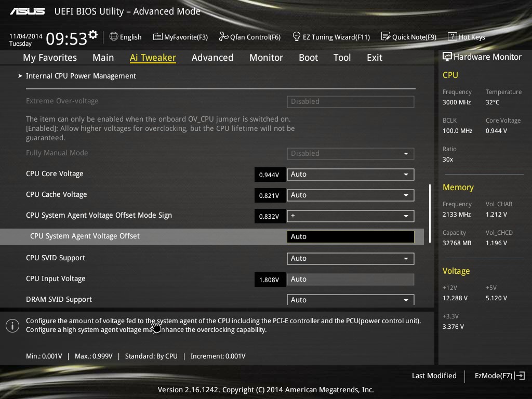Viewport: 532px width, 399px height.
Task: Click the Hot Keys question mark icon
Action: [453, 36]
